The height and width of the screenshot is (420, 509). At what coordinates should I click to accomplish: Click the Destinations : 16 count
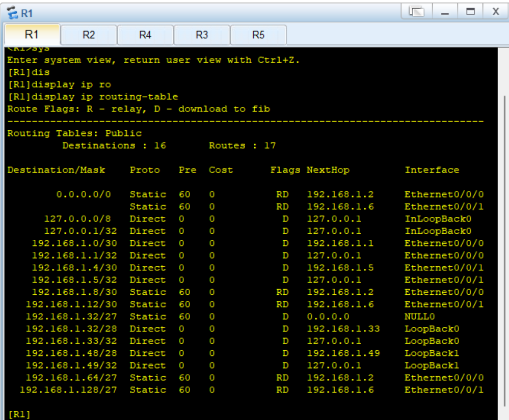(x=114, y=145)
